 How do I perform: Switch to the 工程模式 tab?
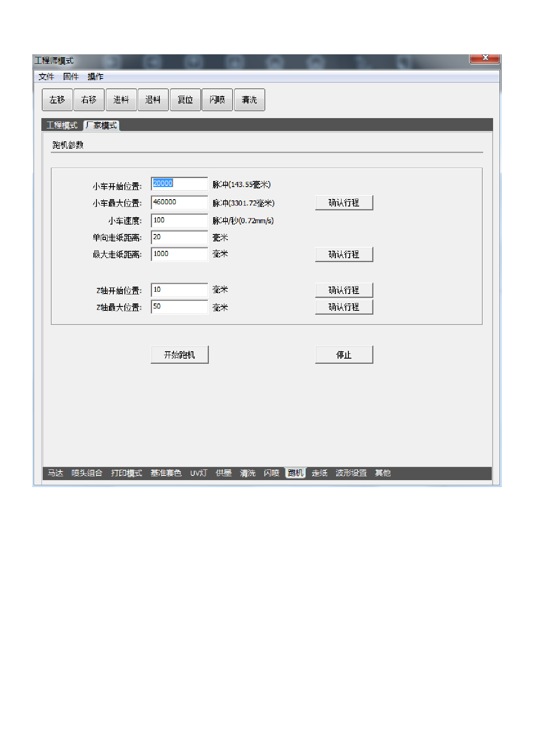click(x=62, y=125)
